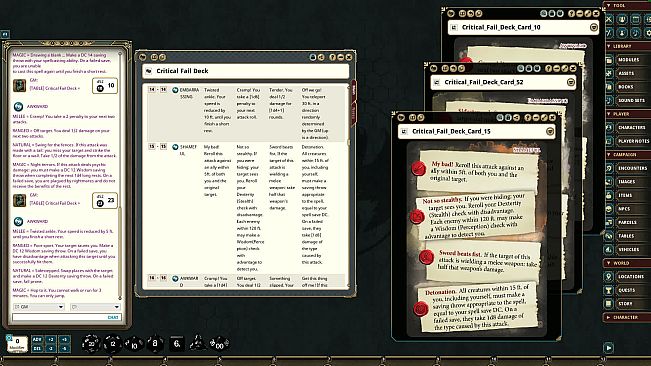Open the Sound Sets sidebar icon
This screenshot has width=651, height=366.
[x=609, y=100]
